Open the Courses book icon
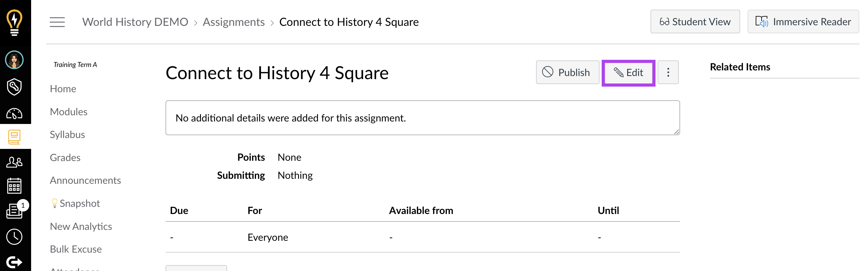The height and width of the screenshot is (271, 868). point(14,137)
